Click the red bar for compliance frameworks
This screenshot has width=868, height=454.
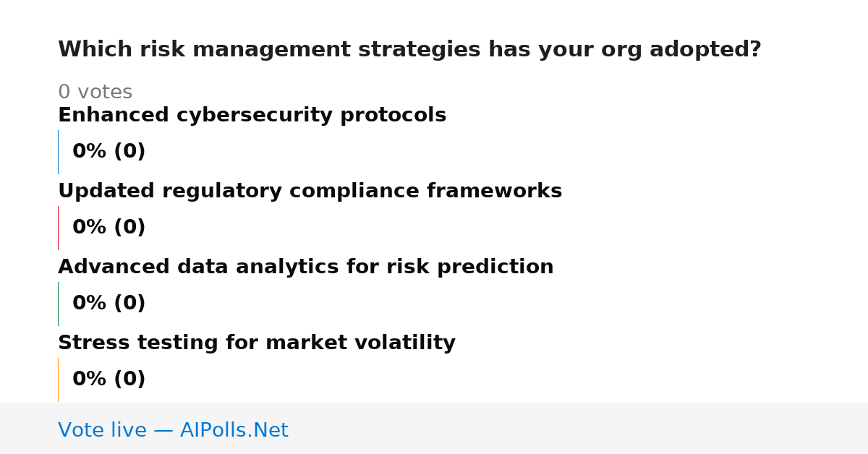pyautogui.click(x=58, y=228)
